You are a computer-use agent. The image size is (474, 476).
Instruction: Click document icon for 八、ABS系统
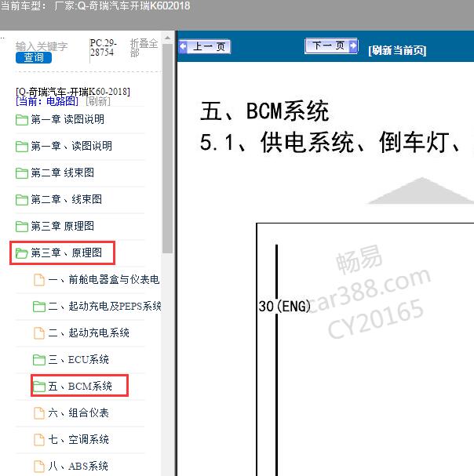click(39, 467)
